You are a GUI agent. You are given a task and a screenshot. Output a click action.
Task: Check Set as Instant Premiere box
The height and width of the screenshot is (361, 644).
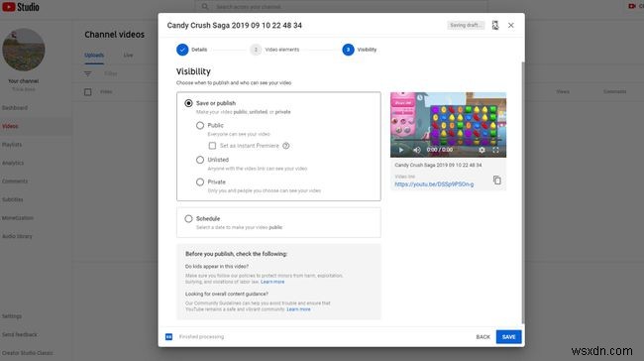click(x=212, y=146)
